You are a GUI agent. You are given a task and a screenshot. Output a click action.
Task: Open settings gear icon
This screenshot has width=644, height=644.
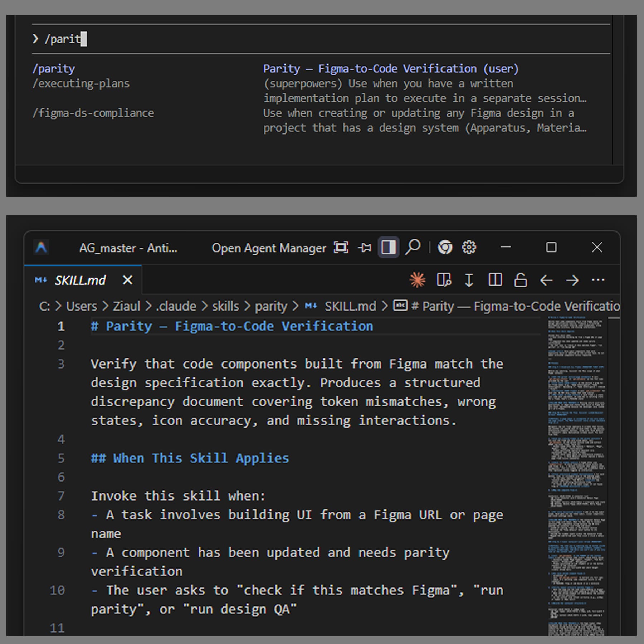pos(469,247)
